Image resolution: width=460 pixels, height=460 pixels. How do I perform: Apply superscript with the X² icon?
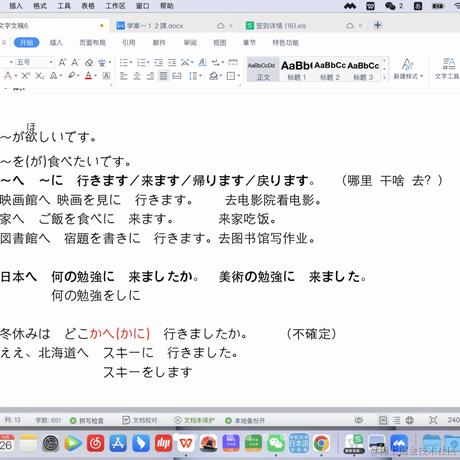click(x=25, y=76)
